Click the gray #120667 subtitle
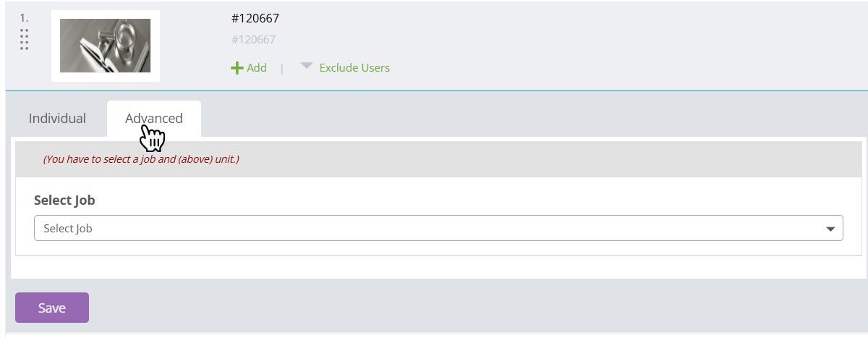868x338 pixels. (253, 40)
